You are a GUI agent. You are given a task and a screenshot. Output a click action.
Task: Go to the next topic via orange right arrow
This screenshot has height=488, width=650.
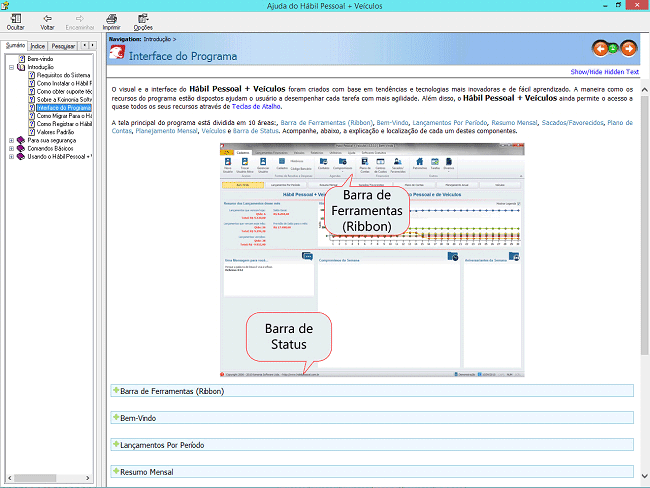tap(628, 49)
